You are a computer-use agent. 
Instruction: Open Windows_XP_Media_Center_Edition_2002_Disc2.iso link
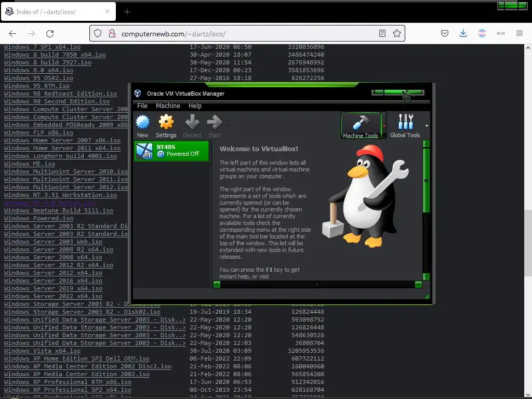point(87,367)
